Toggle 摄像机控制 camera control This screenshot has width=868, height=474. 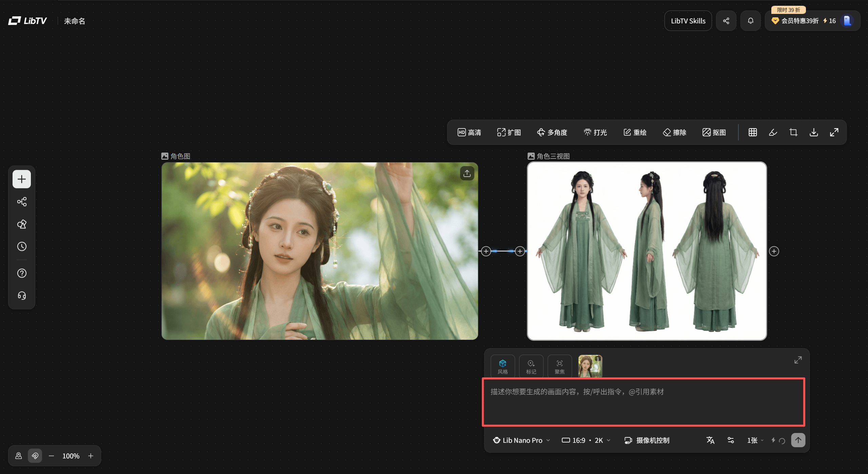pyautogui.click(x=647, y=440)
